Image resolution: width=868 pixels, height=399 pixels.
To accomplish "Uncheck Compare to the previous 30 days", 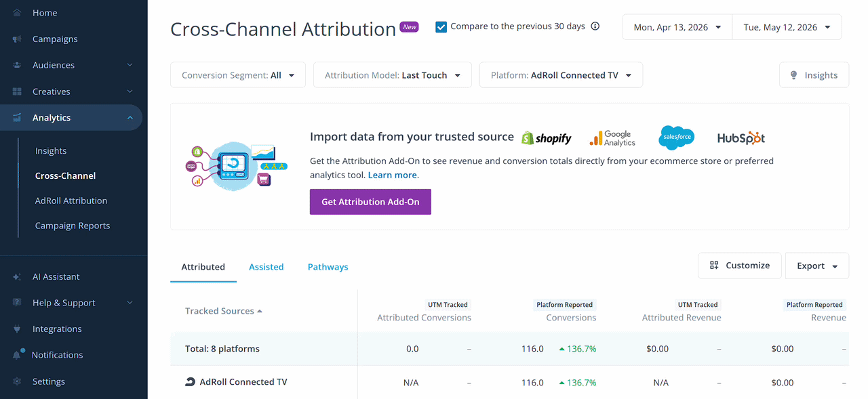I will click(441, 27).
